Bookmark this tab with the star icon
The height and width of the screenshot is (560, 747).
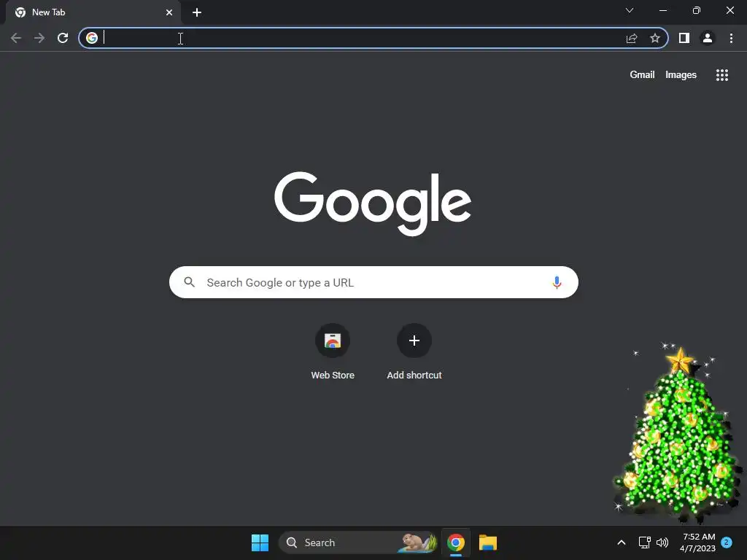pyautogui.click(x=655, y=38)
